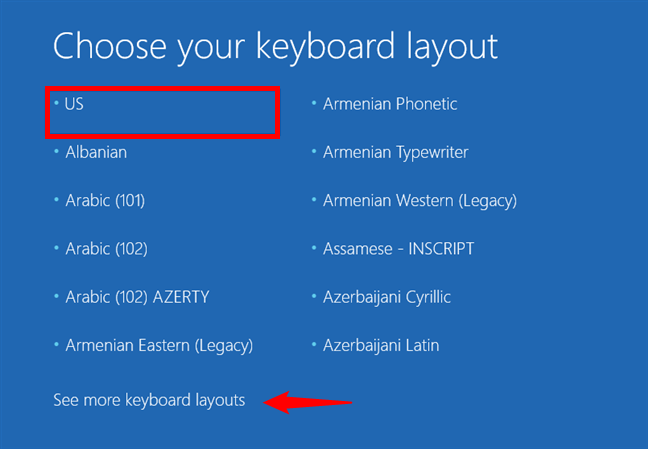Pick the Arabic (101) layout
This screenshot has width=648, height=449.
[x=105, y=200]
